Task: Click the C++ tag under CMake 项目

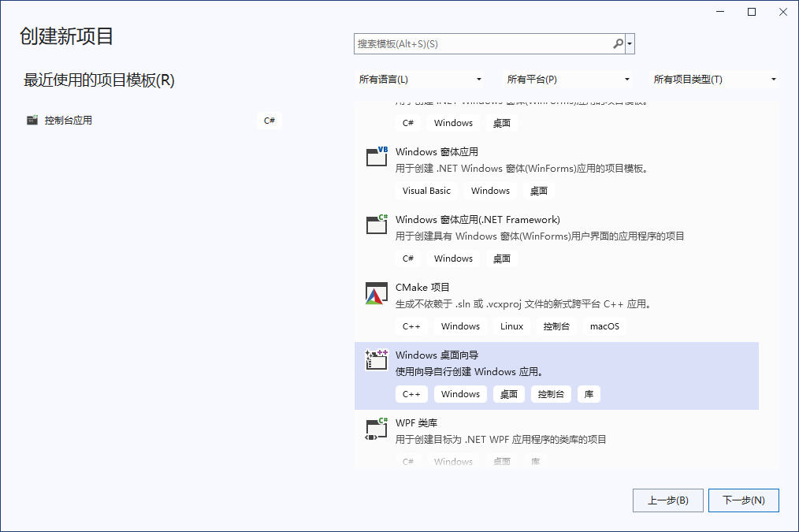Action: coord(411,326)
